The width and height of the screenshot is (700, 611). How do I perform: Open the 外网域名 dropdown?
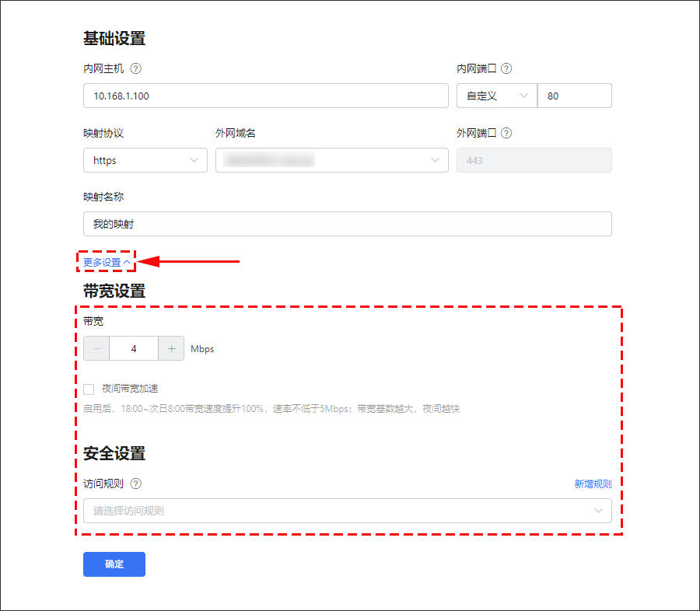coord(332,160)
